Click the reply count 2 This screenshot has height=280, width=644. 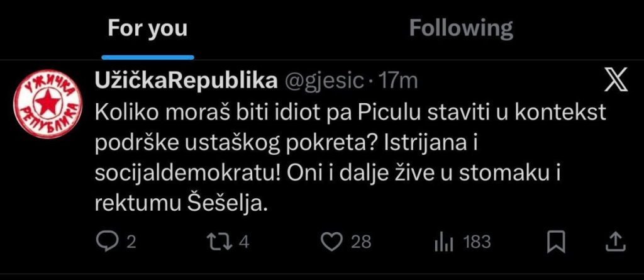[x=131, y=242]
